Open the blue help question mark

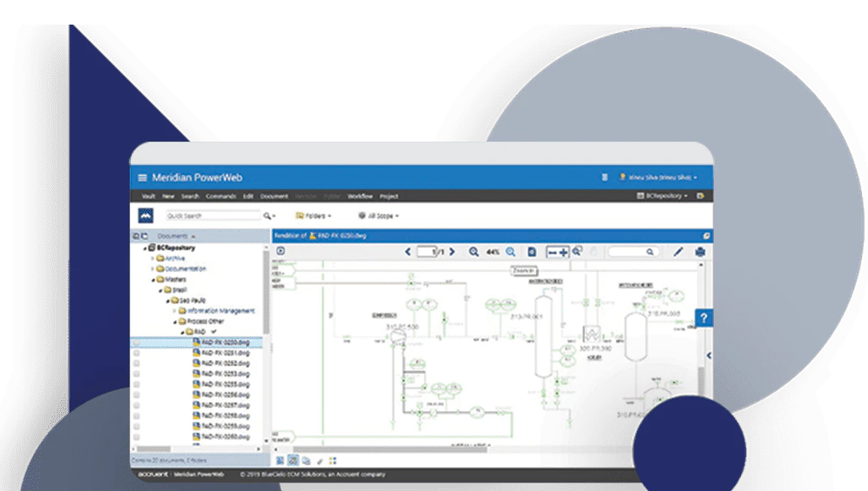(704, 318)
